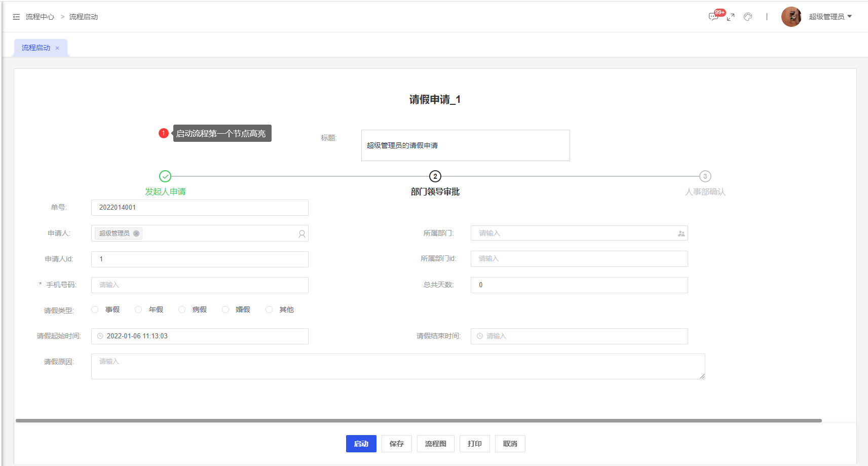Click the sidebar collapse menu icon
The width and height of the screenshot is (868, 466).
pos(16,17)
